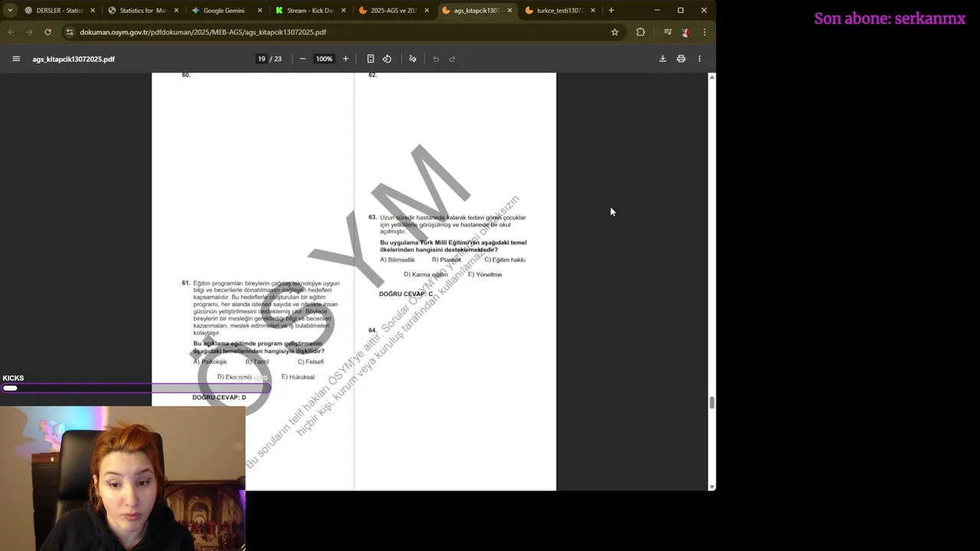Close the ags_kitapcik1307 tab
The image size is (980, 551).
coord(509,11)
